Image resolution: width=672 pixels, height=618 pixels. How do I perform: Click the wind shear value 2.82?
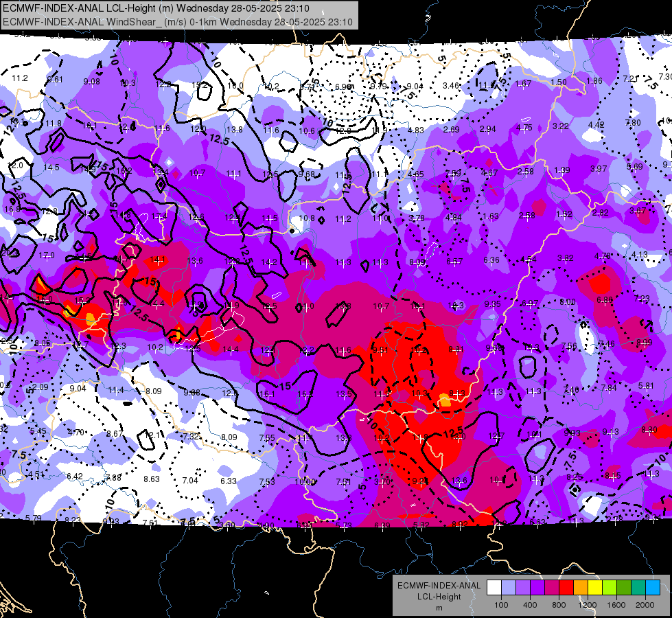coord(601,212)
